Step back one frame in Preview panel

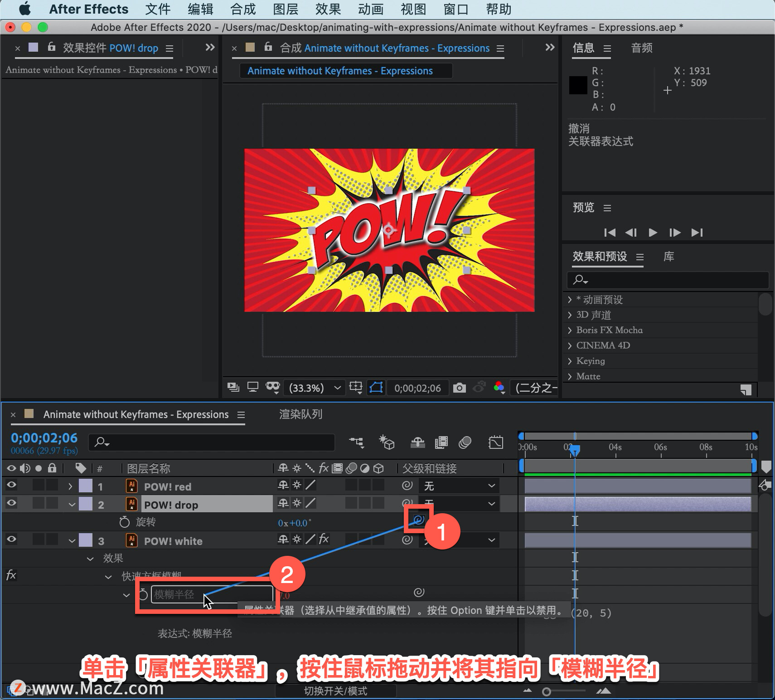point(631,233)
